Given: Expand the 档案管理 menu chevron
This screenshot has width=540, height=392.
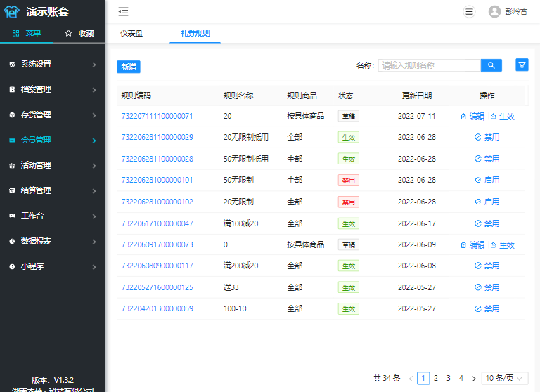Looking at the screenshot, I should [x=94, y=90].
